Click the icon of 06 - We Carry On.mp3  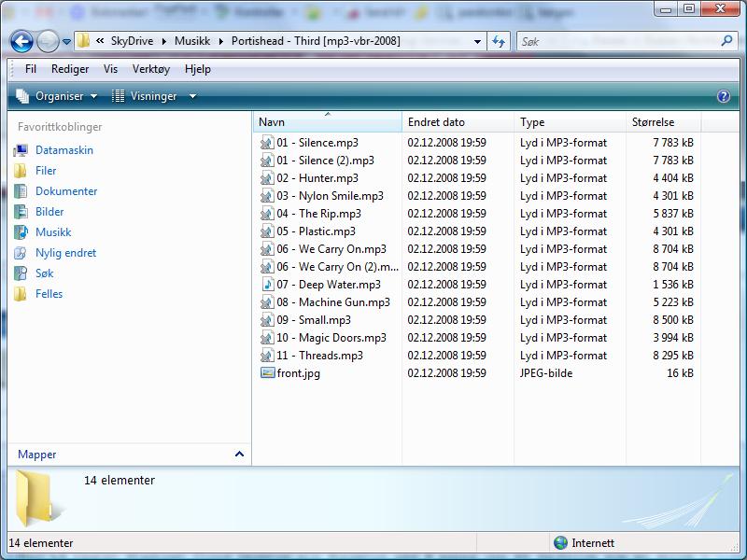267,249
